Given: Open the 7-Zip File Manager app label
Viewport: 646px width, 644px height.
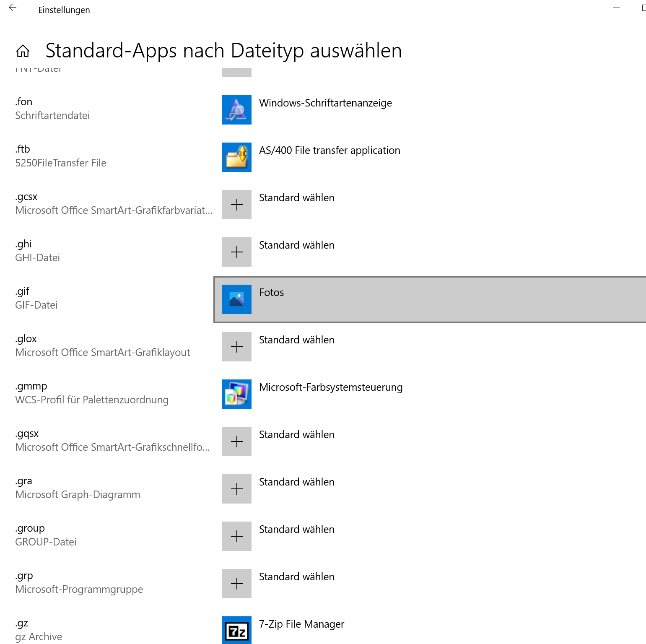Looking at the screenshot, I should (301, 624).
